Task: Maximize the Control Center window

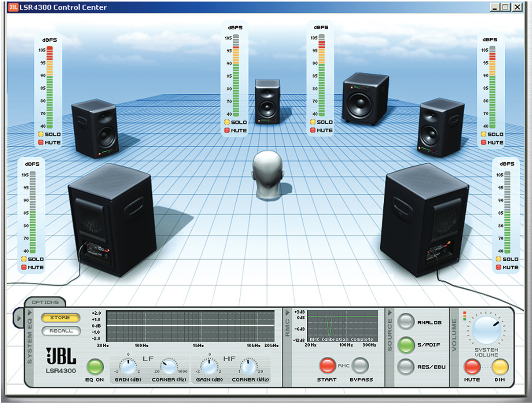Action: [x=505, y=7]
